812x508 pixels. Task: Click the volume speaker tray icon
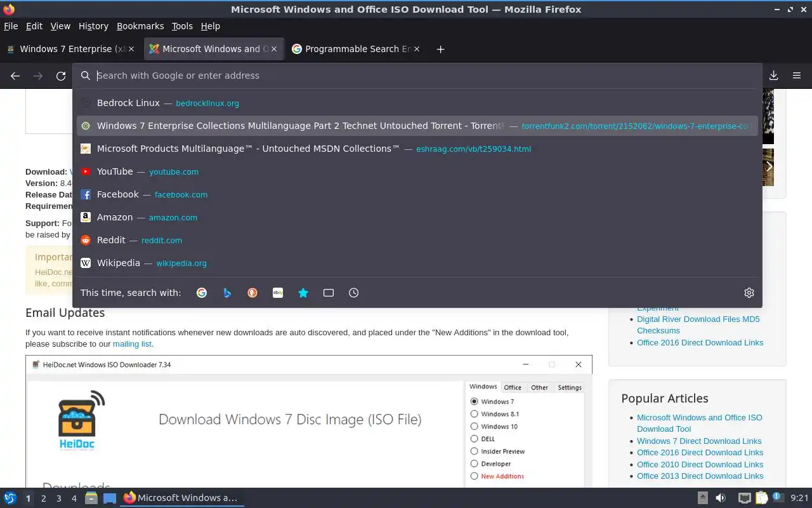tap(721, 498)
